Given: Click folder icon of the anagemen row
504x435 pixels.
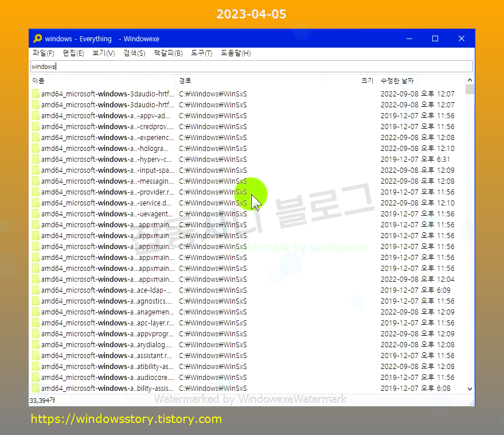Looking at the screenshot, I should point(36,312).
